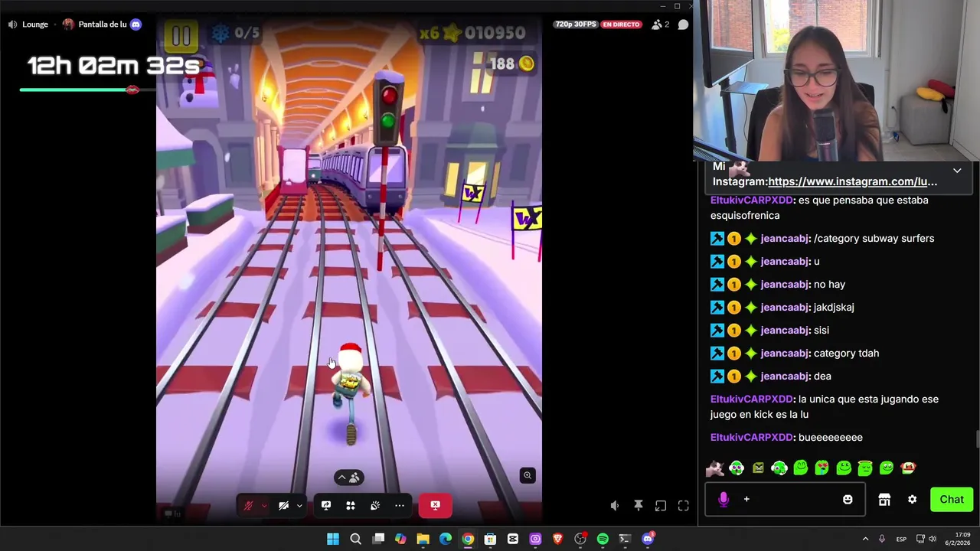
Task: Mute the stream volume speaker icon
Action: pyautogui.click(x=615, y=506)
